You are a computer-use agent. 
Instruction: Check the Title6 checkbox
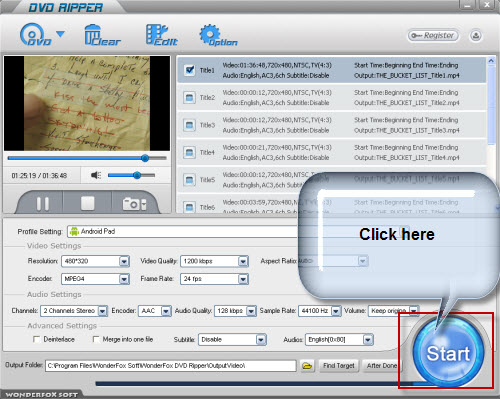coord(189,207)
